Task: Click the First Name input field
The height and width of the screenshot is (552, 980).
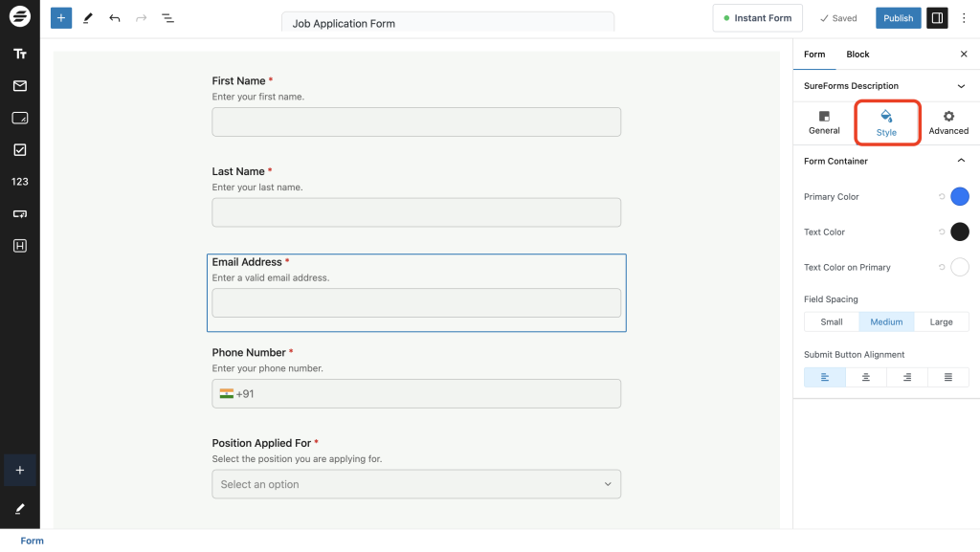Action: tap(415, 121)
